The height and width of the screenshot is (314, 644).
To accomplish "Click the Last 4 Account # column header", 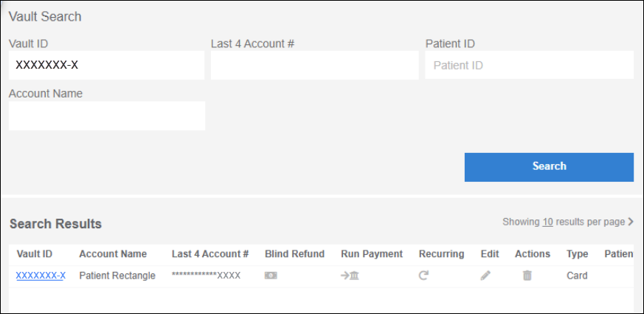I will [x=210, y=254].
